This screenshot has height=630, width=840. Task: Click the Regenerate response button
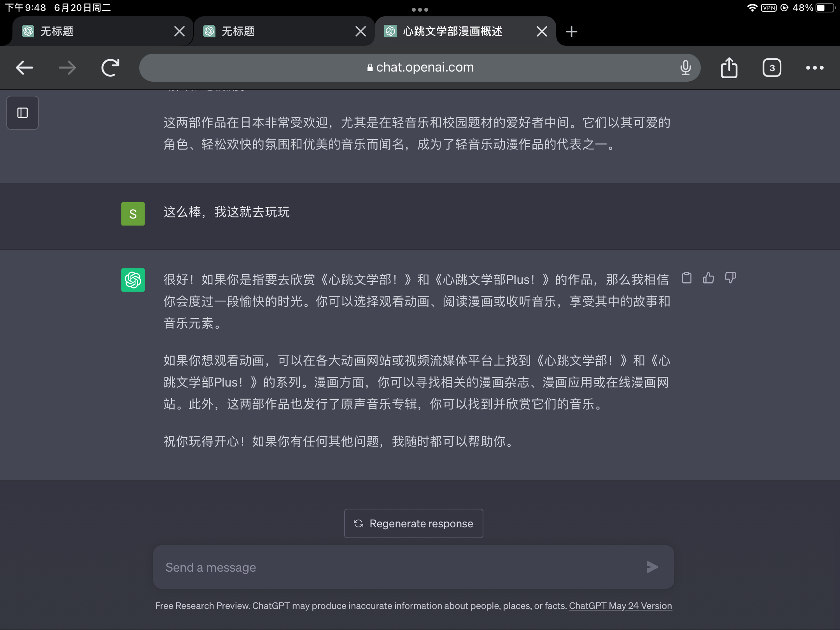[x=413, y=523]
